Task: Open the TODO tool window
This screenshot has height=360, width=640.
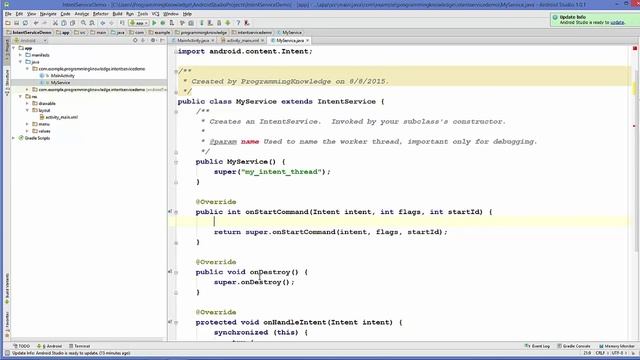Action: tap(22, 346)
